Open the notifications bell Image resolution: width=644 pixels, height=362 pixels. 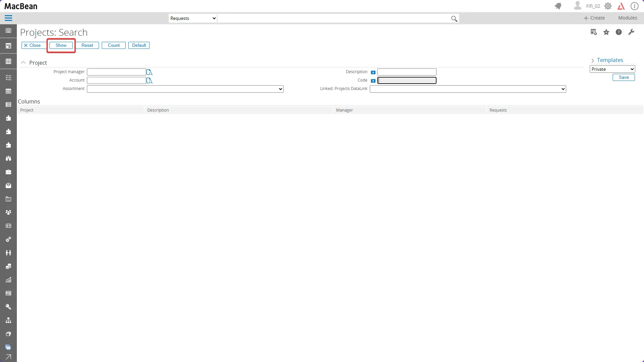coord(558,6)
